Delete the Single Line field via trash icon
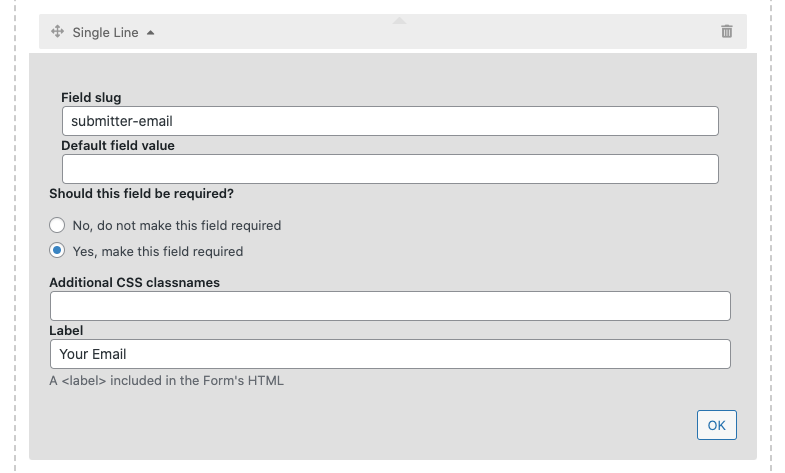Image resolution: width=785 pixels, height=473 pixels. 727,32
